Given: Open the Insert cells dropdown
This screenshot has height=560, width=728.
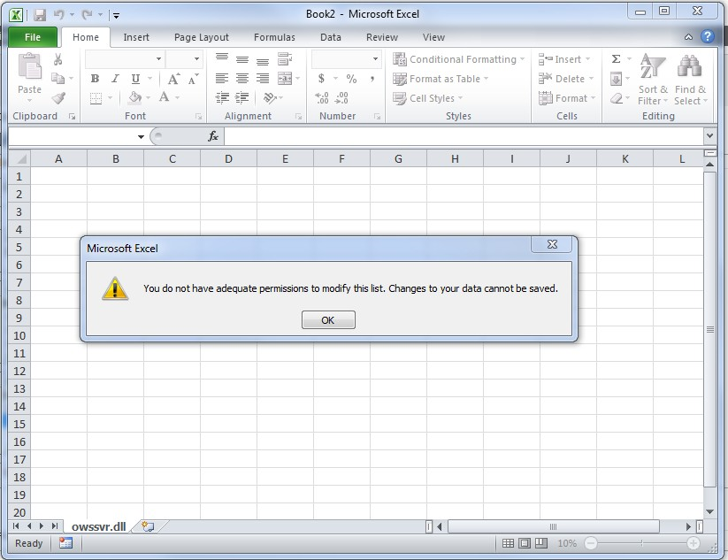Looking at the screenshot, I should (x=564, y=59).
